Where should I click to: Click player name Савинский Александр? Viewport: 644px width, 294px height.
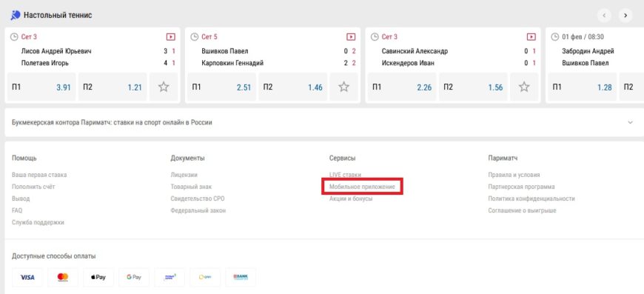415,51
